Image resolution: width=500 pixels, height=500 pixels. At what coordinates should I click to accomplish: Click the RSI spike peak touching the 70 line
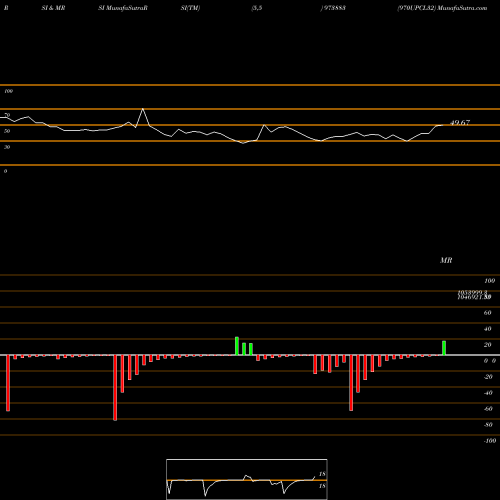[143, 109]
